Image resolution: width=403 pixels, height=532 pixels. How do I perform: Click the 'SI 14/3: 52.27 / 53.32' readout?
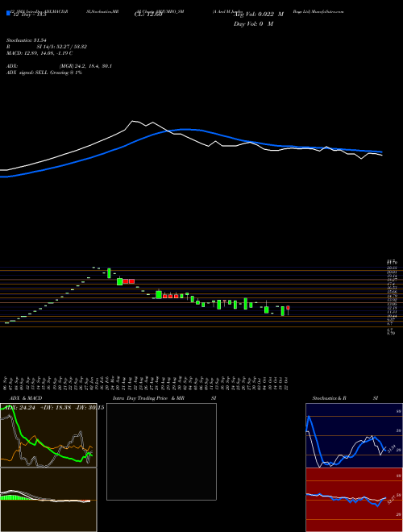coord(62,47)
